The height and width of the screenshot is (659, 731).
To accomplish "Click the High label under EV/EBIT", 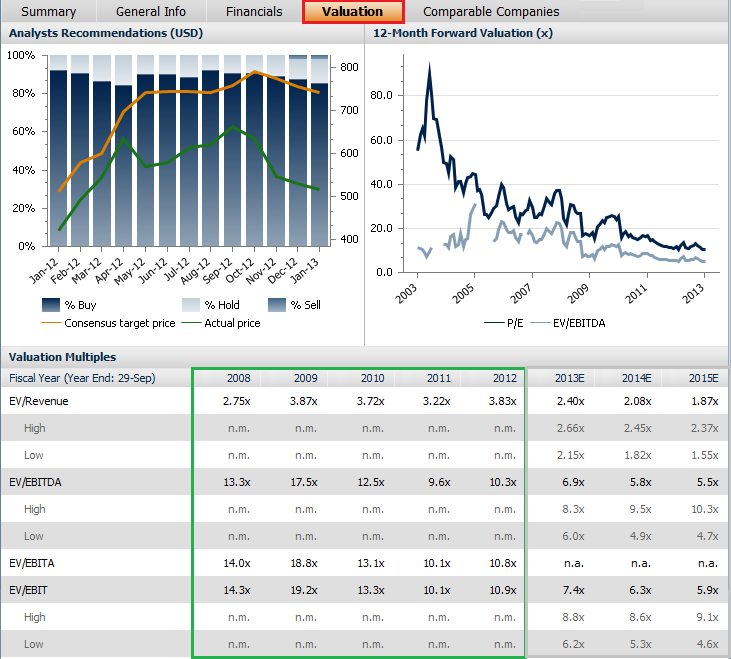I will click(x=34, y=618).
